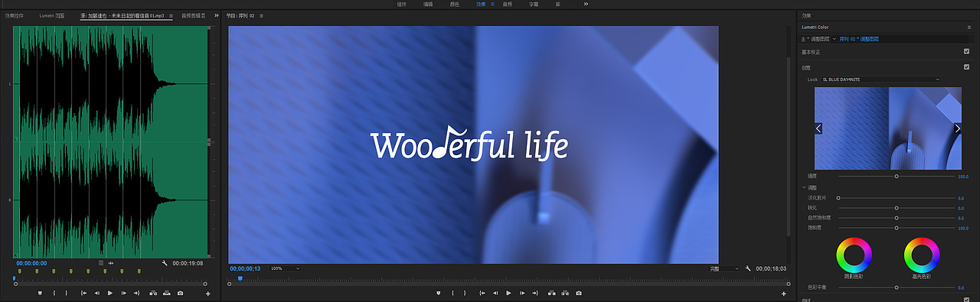Open Source monitor wrench settings
The width and height of the screenshot is (980, 302).
(x=165, y=263)
